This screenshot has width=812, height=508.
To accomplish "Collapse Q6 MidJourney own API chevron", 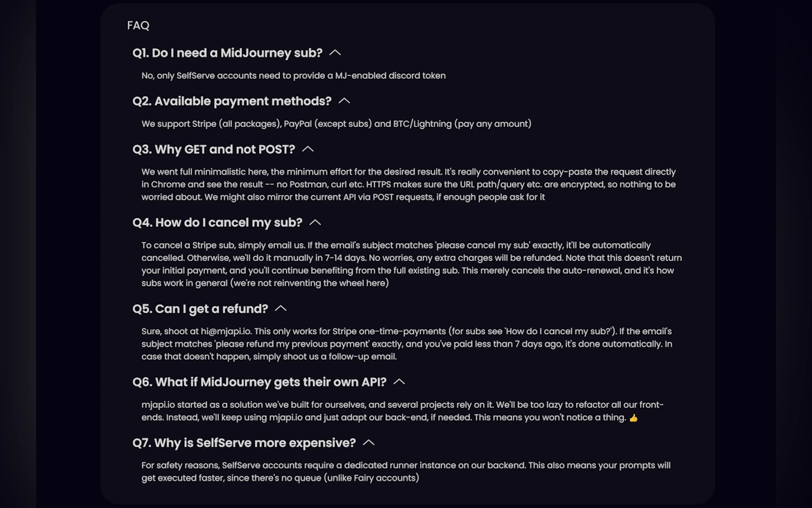I will click(x=399, y=382).
